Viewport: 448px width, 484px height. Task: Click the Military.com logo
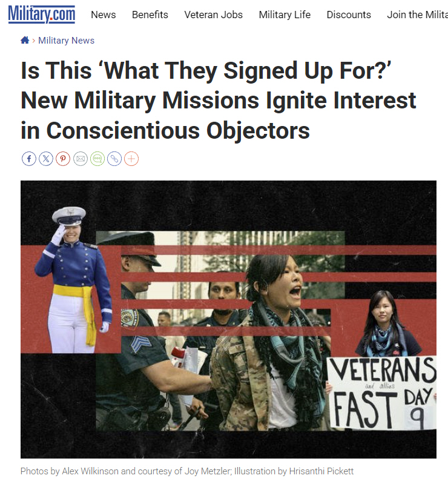point(42,14)
